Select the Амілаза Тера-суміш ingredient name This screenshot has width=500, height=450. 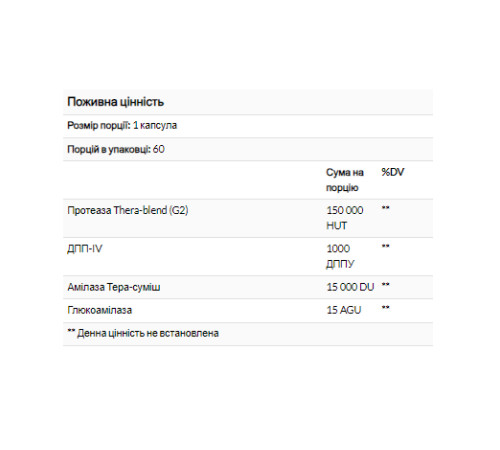tap(114, 287)
